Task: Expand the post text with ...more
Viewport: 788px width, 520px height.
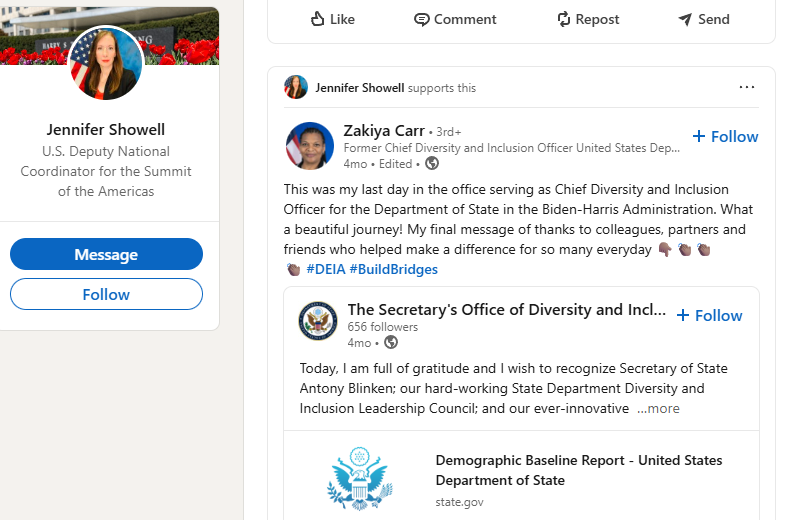Action: [x=658, y=408]
